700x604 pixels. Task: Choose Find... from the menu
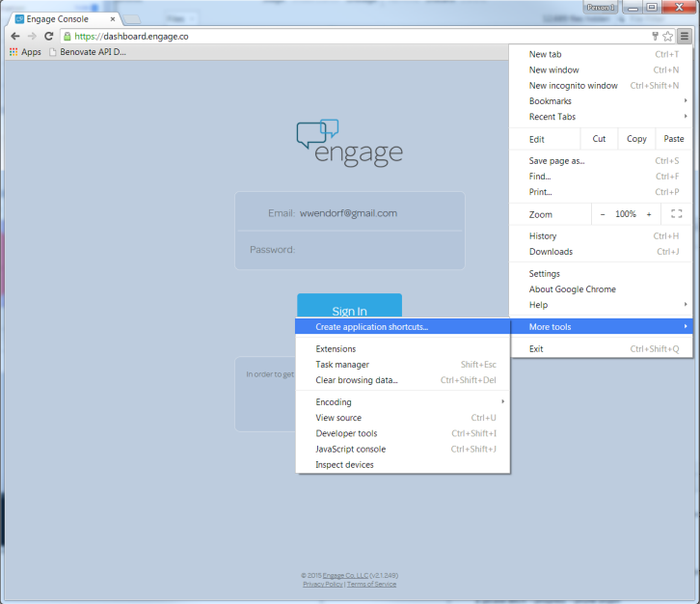point(601,177)
